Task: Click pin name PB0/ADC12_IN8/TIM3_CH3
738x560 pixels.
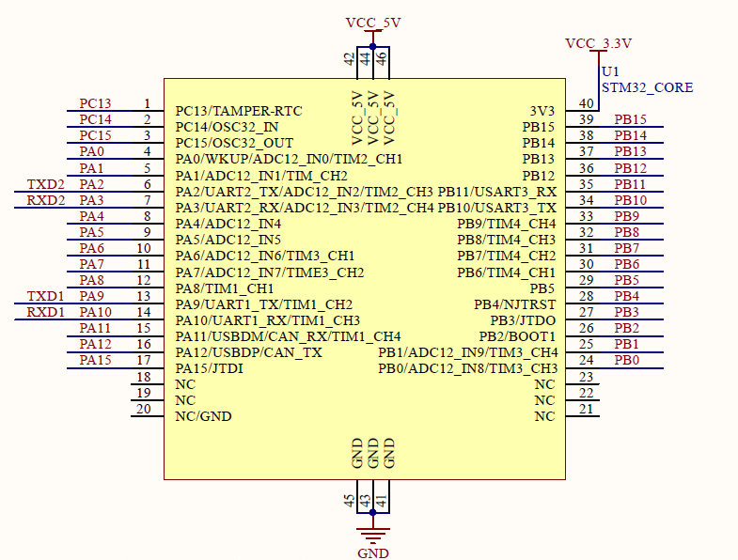Action: [x=468, y=368]
